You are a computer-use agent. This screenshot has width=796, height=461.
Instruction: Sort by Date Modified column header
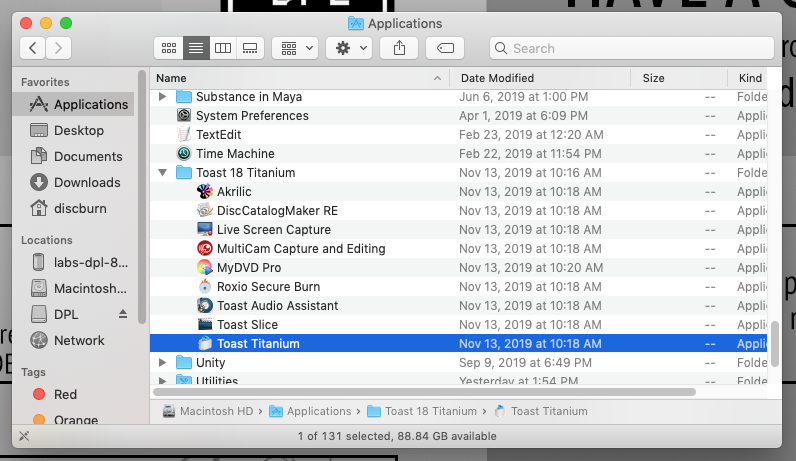[540, 78]
